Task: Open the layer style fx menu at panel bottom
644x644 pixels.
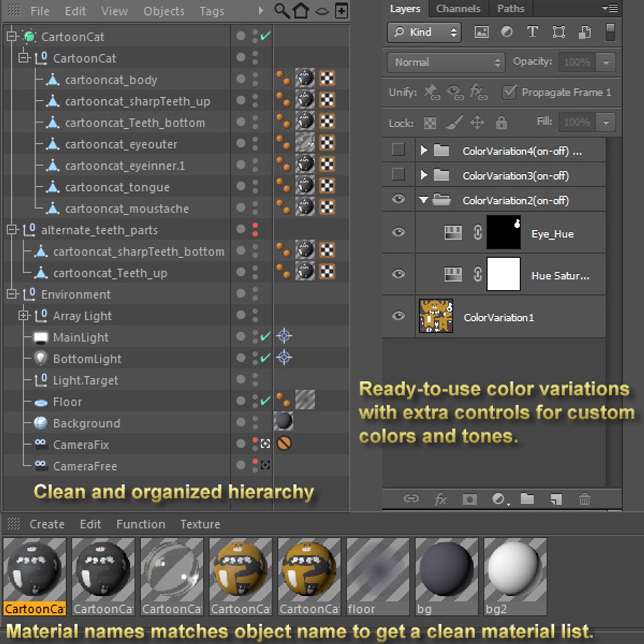Action: [x=441, y=499]
